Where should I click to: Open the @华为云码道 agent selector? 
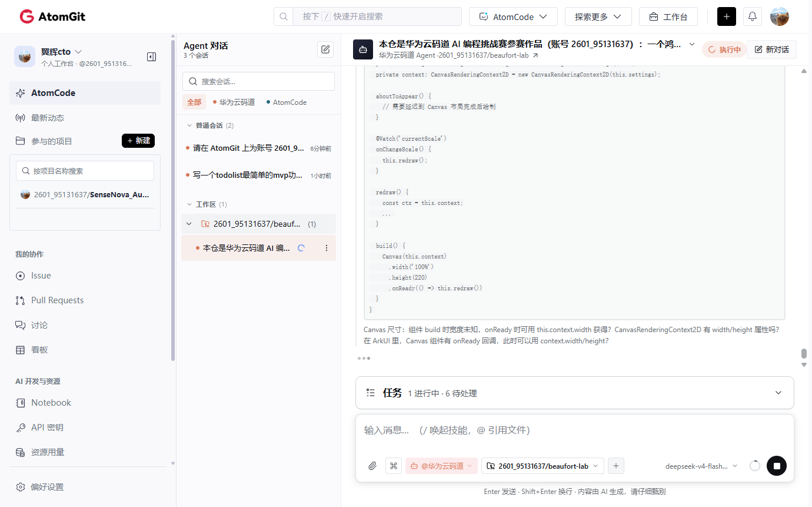tap(441, 466)
